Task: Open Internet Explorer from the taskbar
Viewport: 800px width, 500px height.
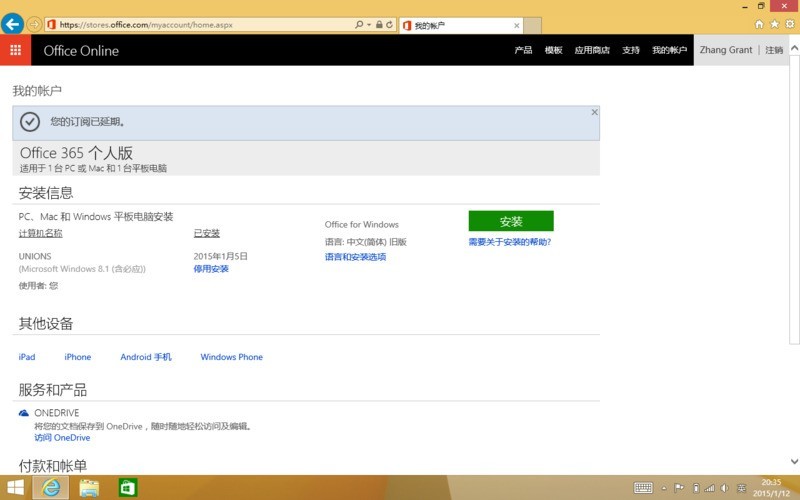Action: [51, 488]
